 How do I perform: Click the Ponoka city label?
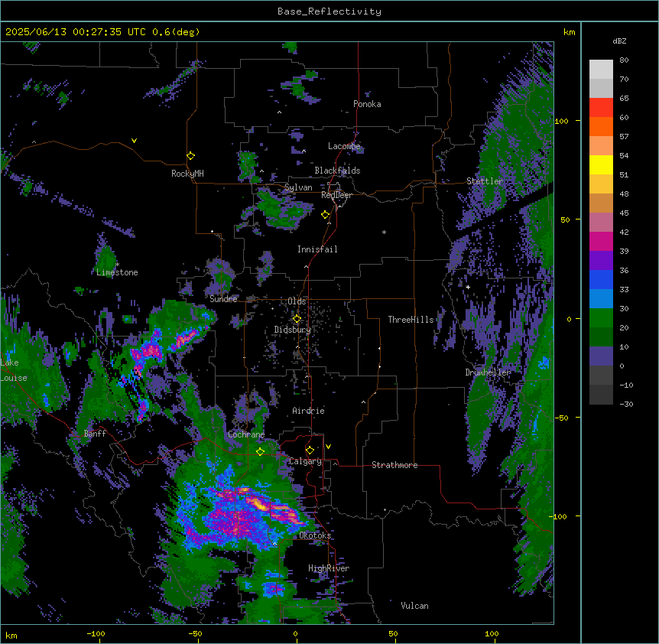click(367, 104)
